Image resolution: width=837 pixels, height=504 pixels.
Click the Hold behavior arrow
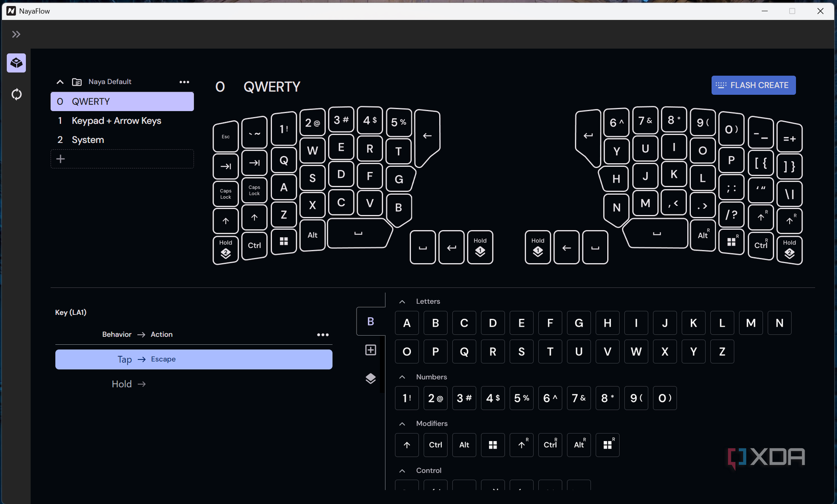pos(129,384)
